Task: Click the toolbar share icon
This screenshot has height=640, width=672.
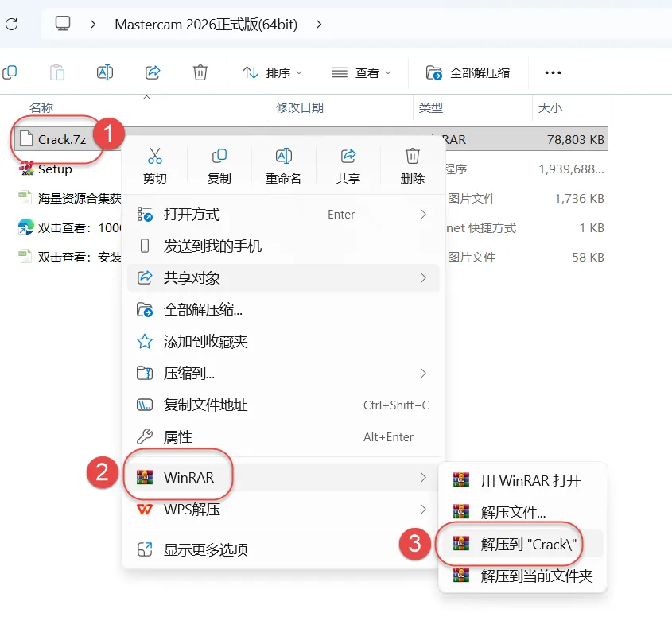Action: point(153,72)
